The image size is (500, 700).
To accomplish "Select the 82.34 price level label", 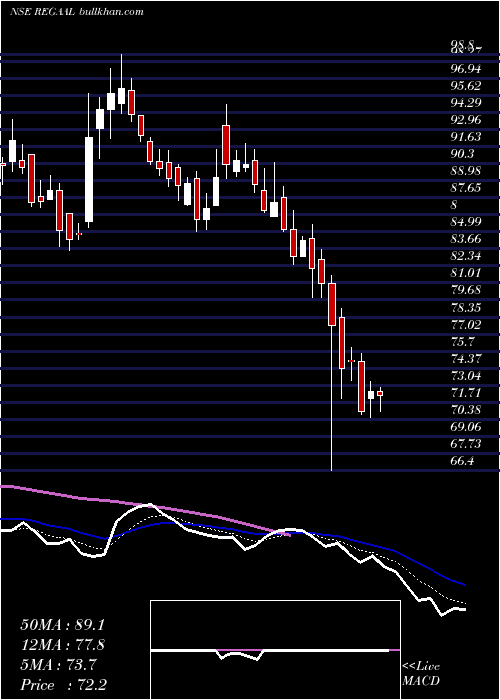I will click(466, 256).
